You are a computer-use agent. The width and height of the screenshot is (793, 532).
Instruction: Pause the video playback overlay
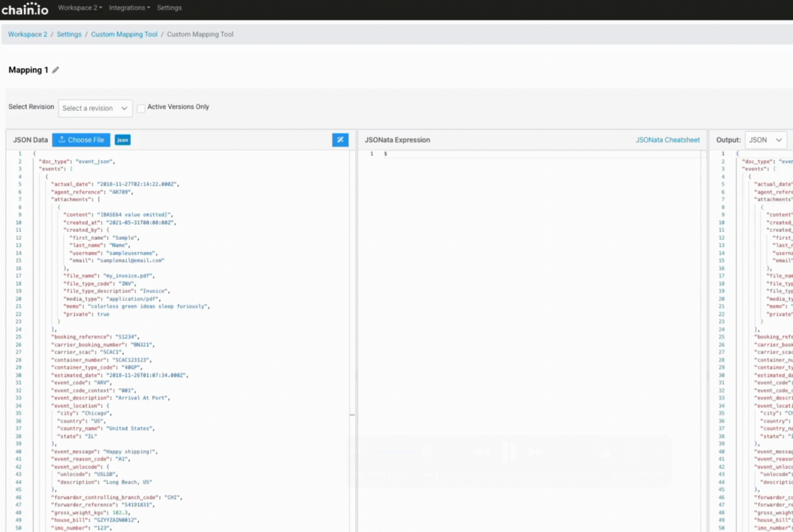coord(508,450)
